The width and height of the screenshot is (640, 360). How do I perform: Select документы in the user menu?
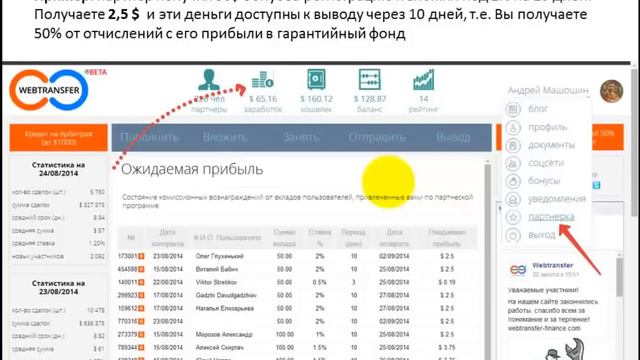[551, 145]
